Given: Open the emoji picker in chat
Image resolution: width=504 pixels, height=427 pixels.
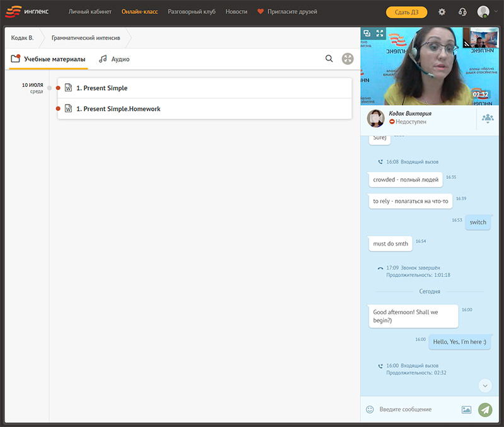Looking at the screenshot, I should click(370, 409).
